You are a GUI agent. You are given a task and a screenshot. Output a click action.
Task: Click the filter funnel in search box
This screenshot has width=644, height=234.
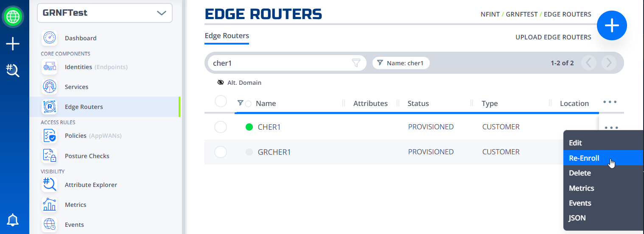click(356, 63)
